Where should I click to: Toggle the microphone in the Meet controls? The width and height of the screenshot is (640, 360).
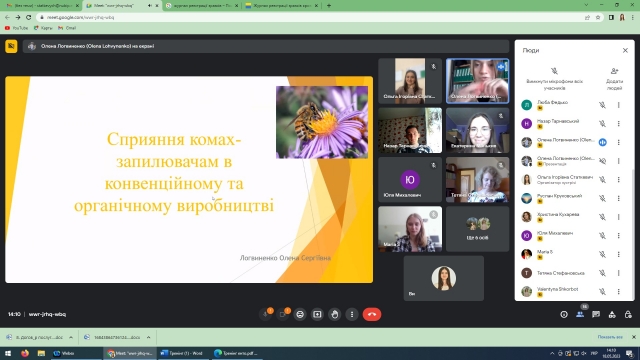point(266,314)
